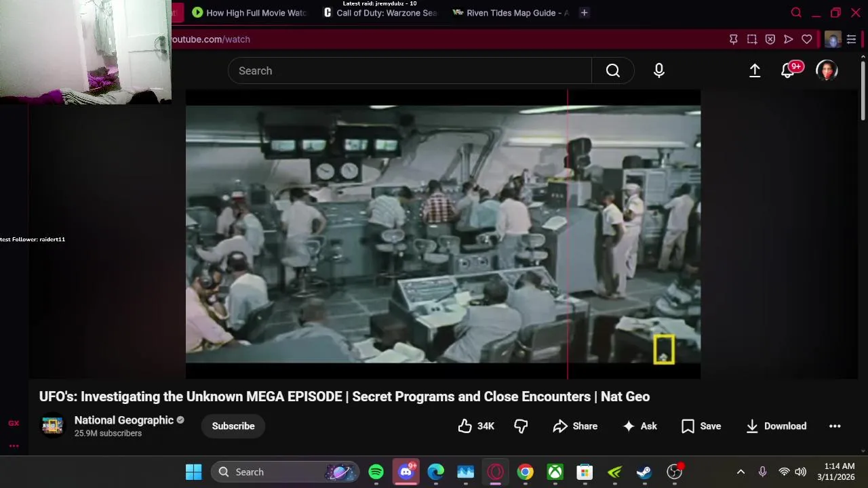Open Steam from the taskbar
Viewport: 868px width, 488px height.
(644, 472)
